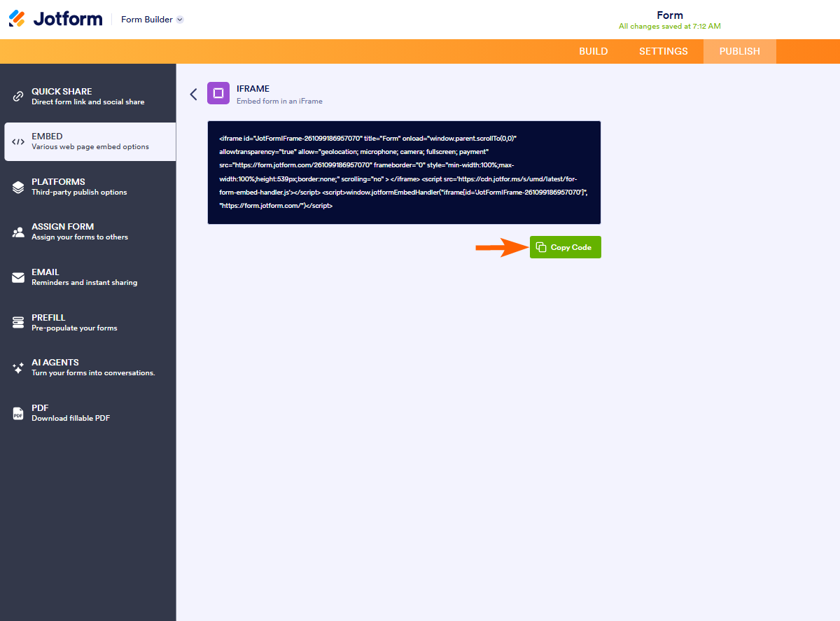Image resolution: width=840 pixels, height=621 pixels.
Task: Click the "All changes saved" status text
Action: tap(669, 27)
